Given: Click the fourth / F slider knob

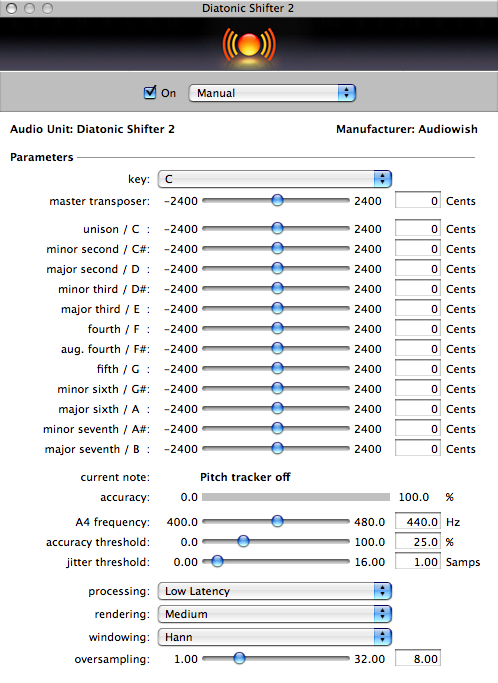Looking at the screenshot, I should tap(277, 328).
